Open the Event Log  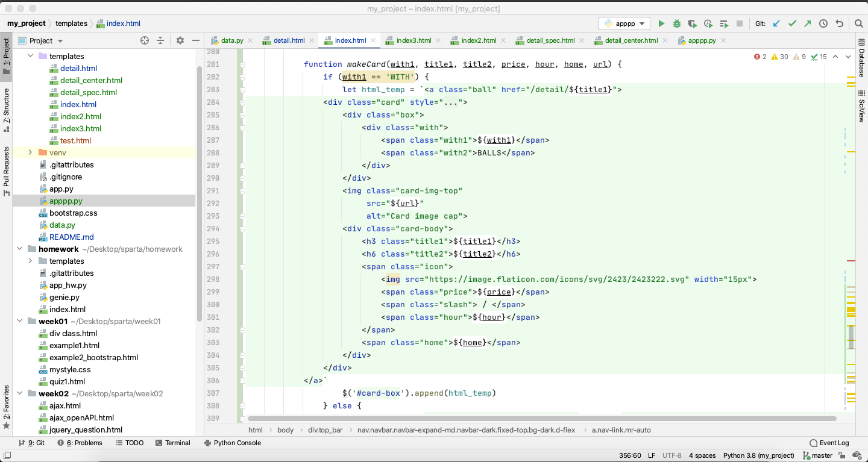(829, 443)
